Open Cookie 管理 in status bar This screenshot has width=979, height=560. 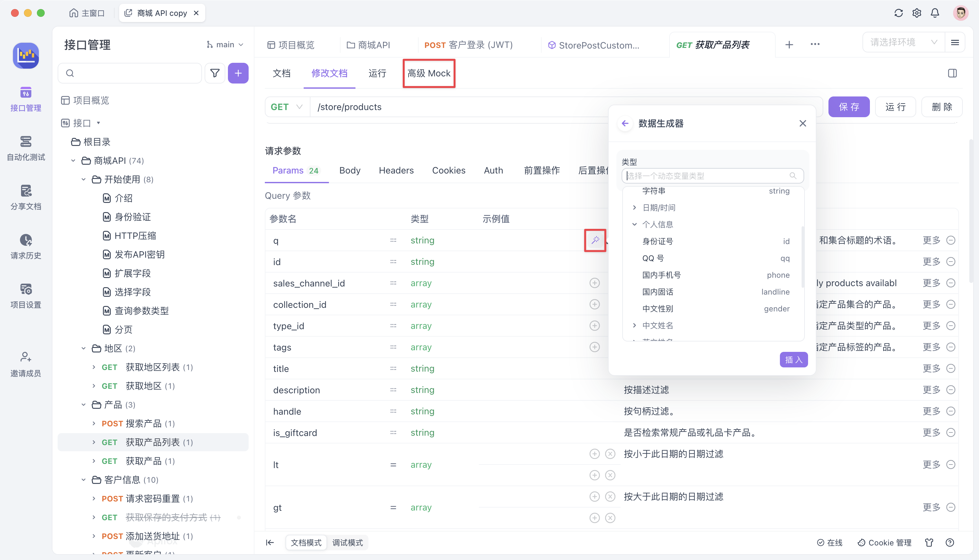[884, 542]
